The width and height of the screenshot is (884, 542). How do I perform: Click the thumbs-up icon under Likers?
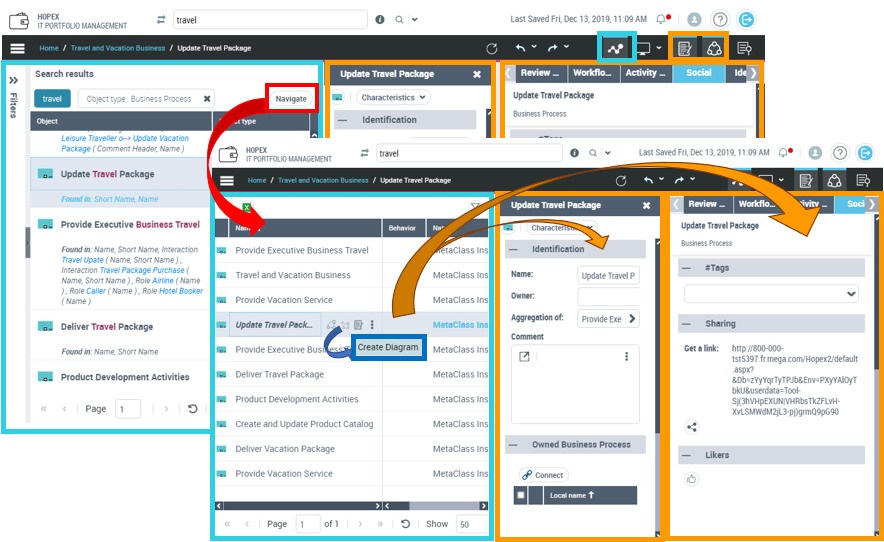pyautogui.click(x=691, y=480)
